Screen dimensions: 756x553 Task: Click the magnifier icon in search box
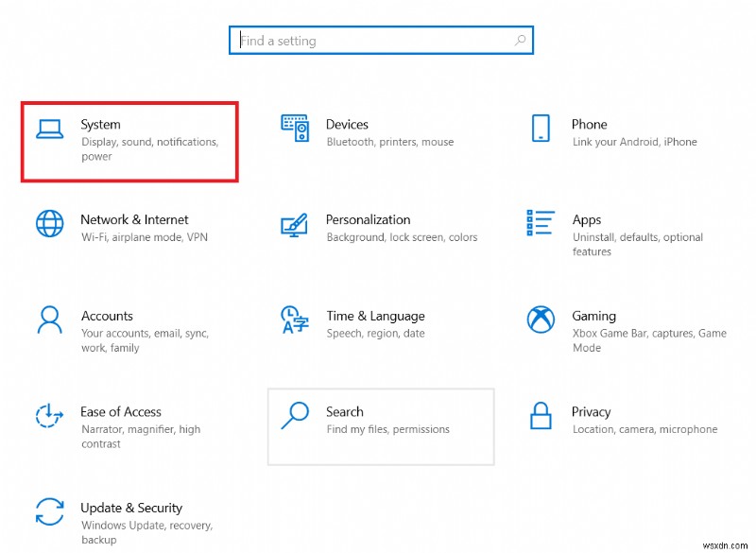520,41
